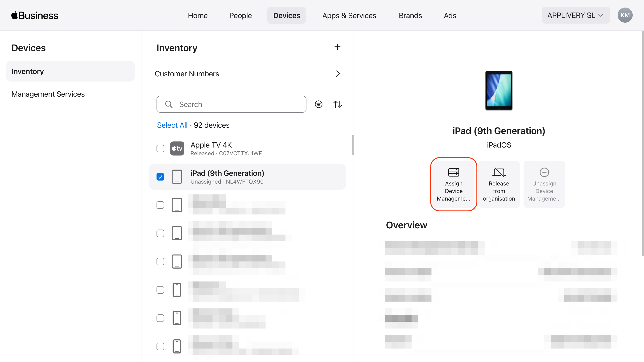
Task: Open Management Services in sidebar
Action: (48, 94)
